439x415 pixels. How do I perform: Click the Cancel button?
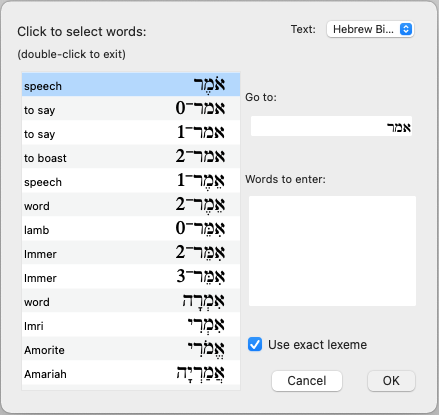[307, 381]
